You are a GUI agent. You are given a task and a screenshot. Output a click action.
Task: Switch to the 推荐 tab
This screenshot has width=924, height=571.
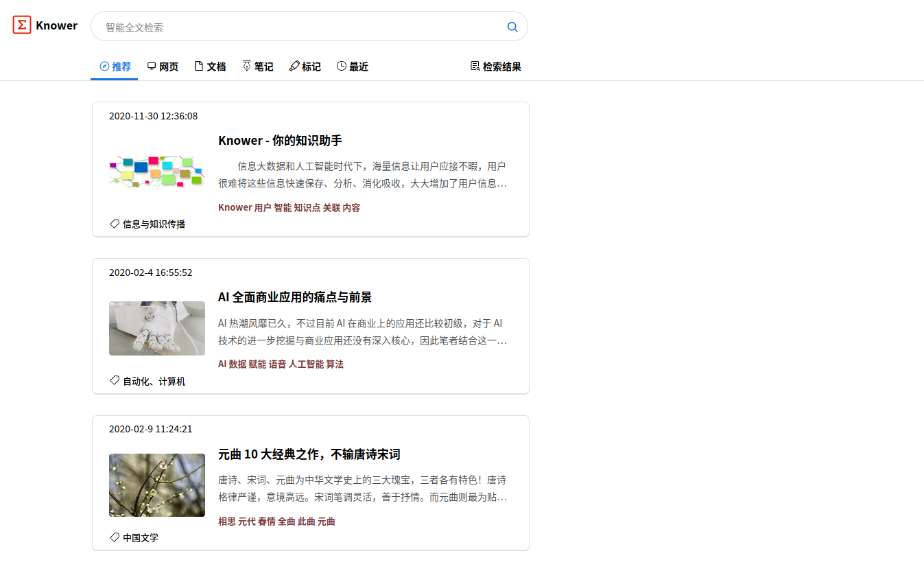click(x=115, y=67)
